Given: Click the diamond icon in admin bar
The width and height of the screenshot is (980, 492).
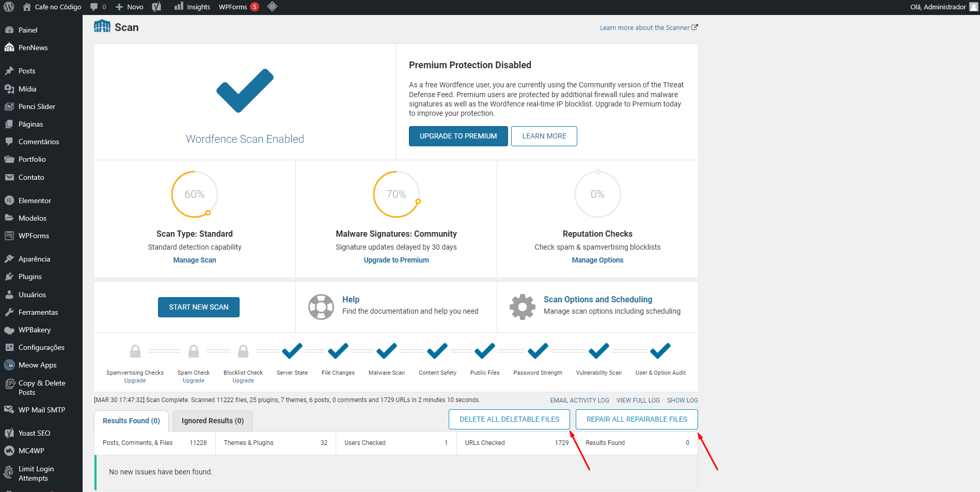Looking at the screenshot, I should (273, 7).
